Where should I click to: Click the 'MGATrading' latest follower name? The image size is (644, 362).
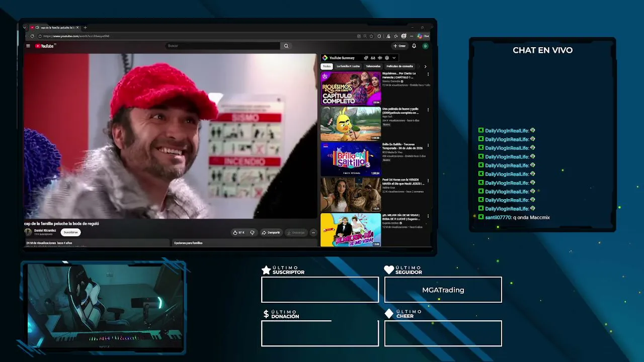click(443, 290)
